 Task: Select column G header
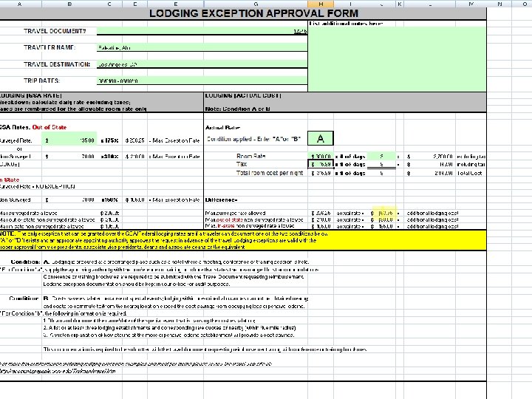pos(256,4)
